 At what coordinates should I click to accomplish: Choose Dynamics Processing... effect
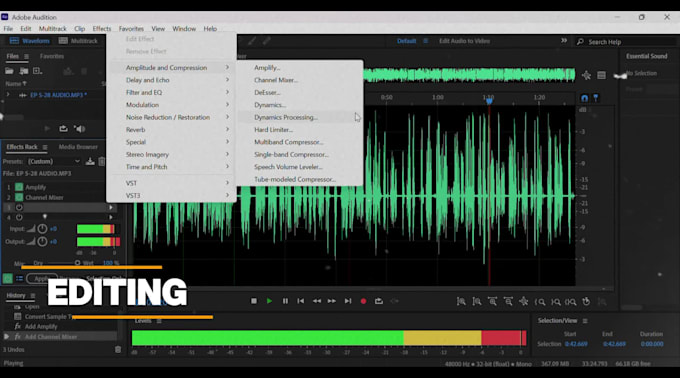coord(286,117)
